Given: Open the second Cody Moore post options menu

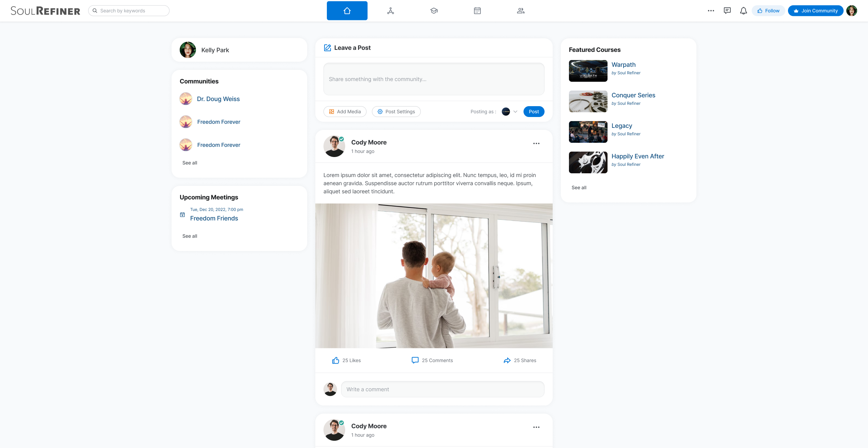Looking at the screenshot, I should [536, 427].
